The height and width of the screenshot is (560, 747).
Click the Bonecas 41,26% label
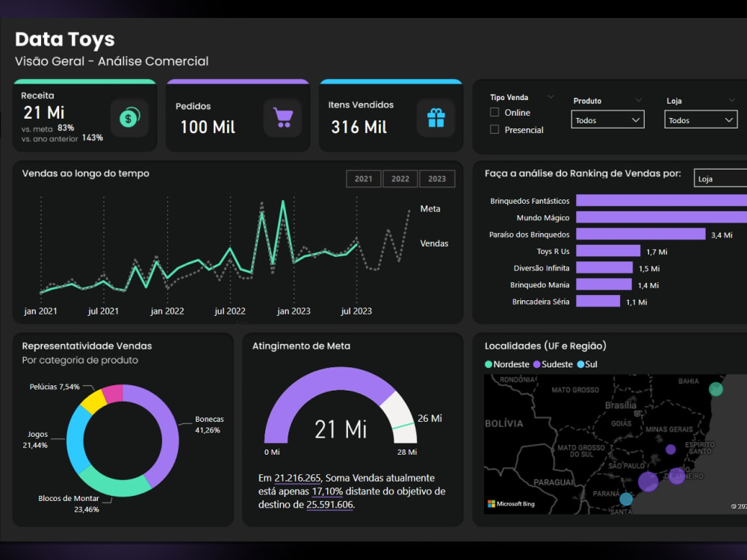pos(208,424)
